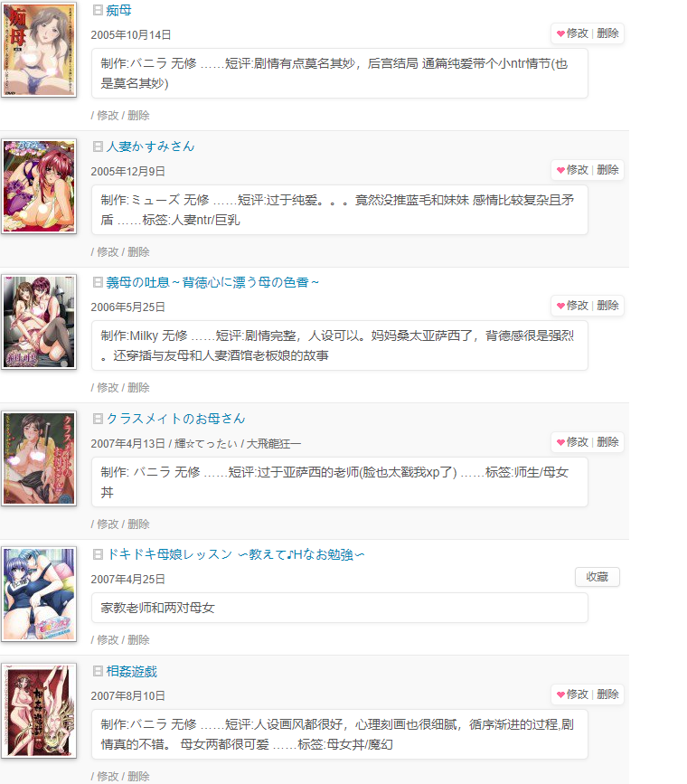Screen dimensions: 687x784
Task: Open the 義母の吐息 title link
Action: [212, 282]
